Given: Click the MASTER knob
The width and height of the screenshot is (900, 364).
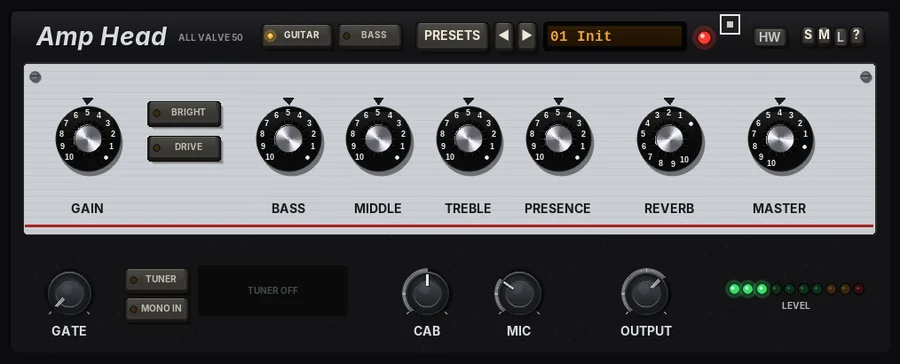Looking at the screenshot, I should pyautogui.click(x=780, y=139).
